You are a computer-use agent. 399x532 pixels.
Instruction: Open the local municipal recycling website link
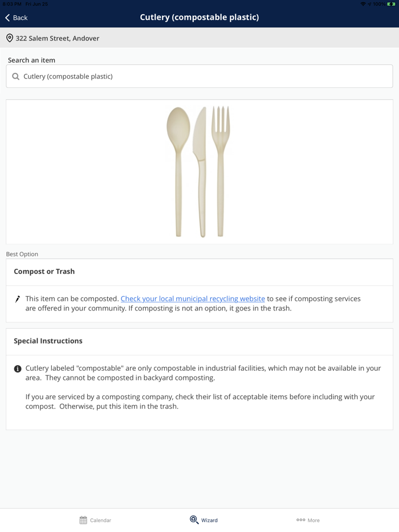tap(193, 298)
